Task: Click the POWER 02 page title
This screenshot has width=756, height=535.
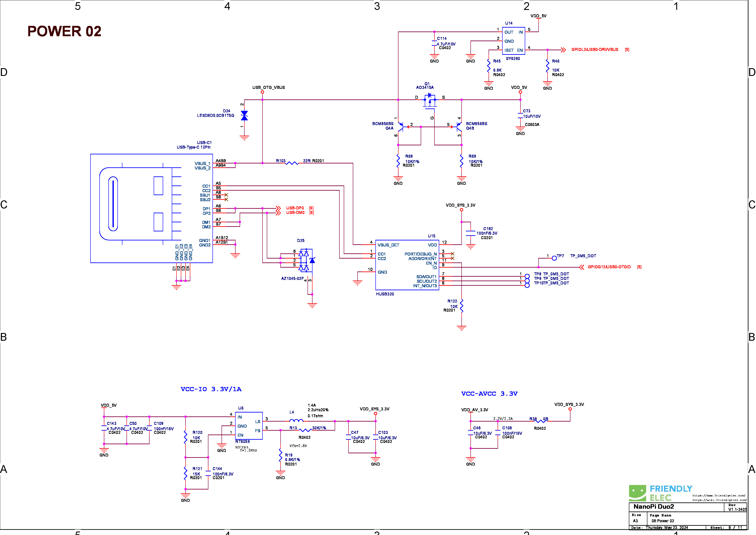Action: pos(64,31)
